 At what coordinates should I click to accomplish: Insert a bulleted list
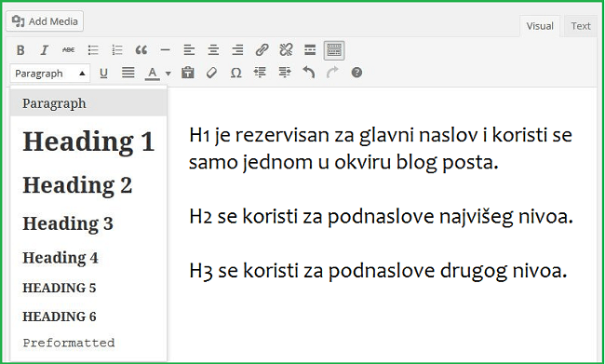coord(93,49)
